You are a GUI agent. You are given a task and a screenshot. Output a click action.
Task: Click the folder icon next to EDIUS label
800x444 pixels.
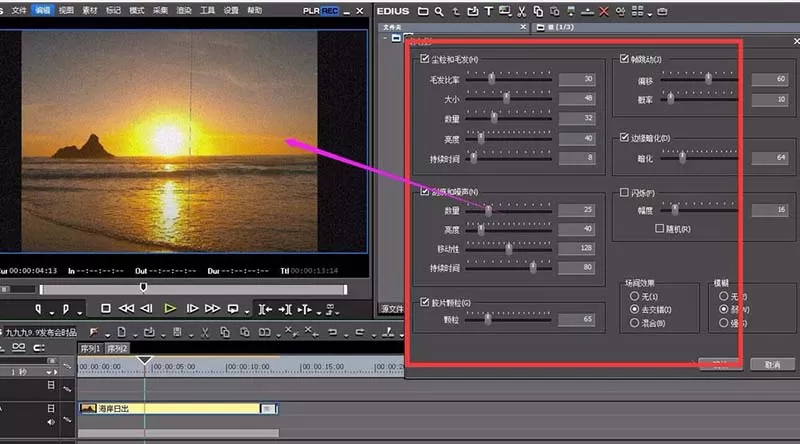(423, 11)
